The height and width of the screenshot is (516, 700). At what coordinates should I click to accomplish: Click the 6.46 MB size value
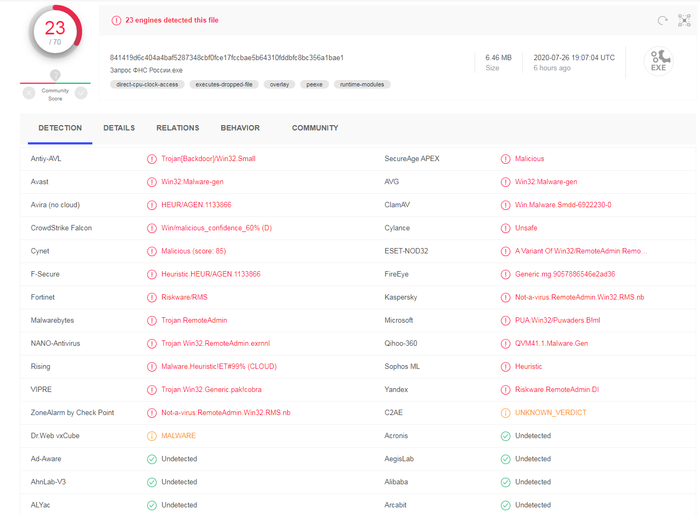499,58
